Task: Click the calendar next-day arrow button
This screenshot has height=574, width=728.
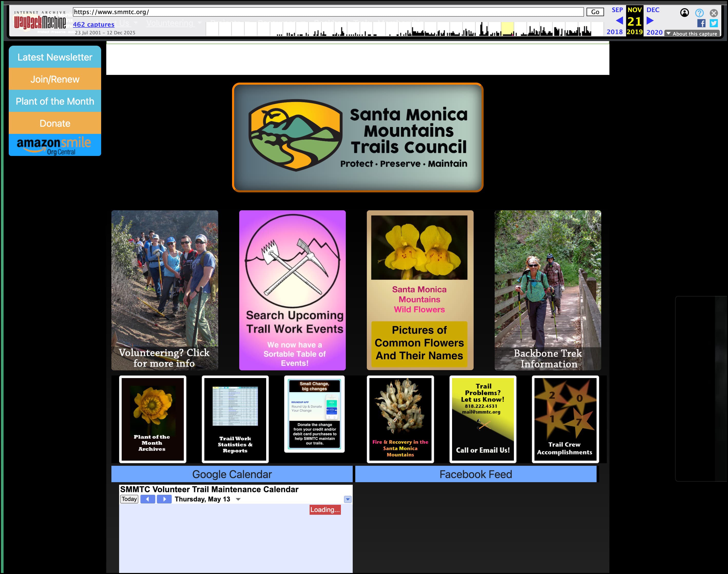Action: [x=164, y=499]
